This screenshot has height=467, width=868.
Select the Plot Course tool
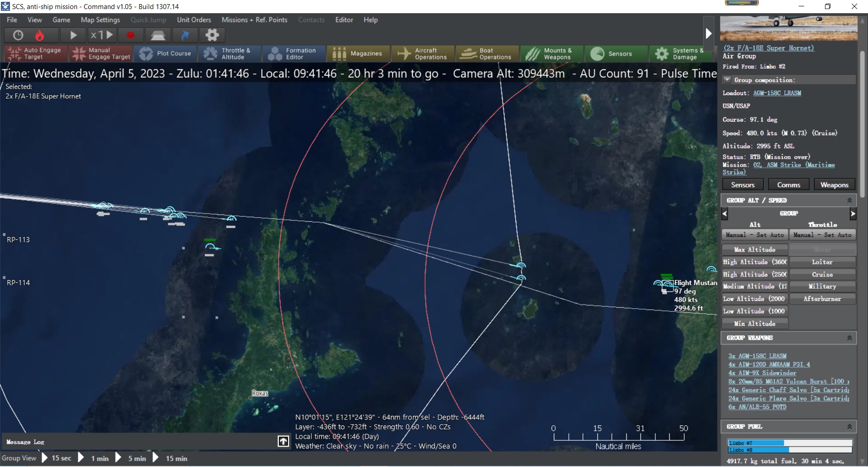[165, 53]
